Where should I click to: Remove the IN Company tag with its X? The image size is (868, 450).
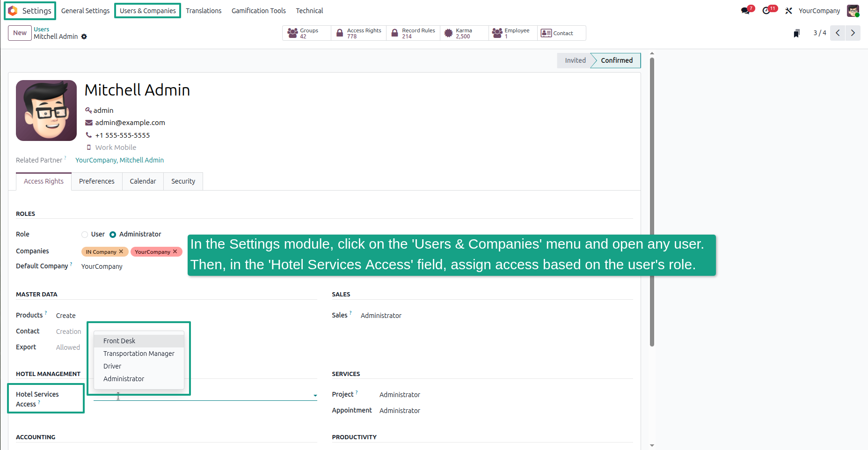coord(121,251)
